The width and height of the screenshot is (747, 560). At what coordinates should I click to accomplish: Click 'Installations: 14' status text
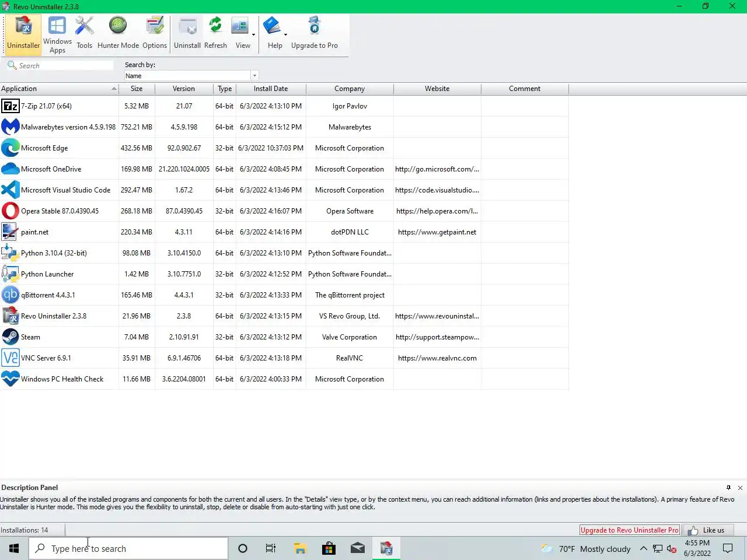click(x=25, y=530)
